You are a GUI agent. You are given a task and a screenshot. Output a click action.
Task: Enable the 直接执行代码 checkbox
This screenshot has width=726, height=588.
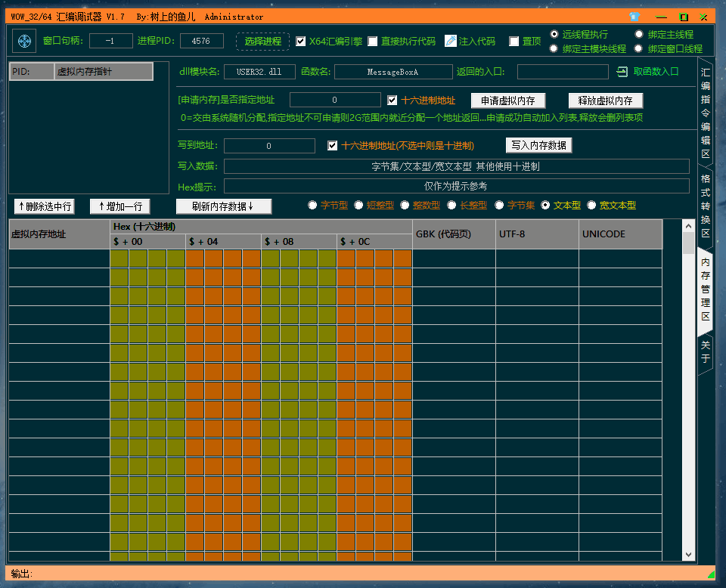(372, 41)
